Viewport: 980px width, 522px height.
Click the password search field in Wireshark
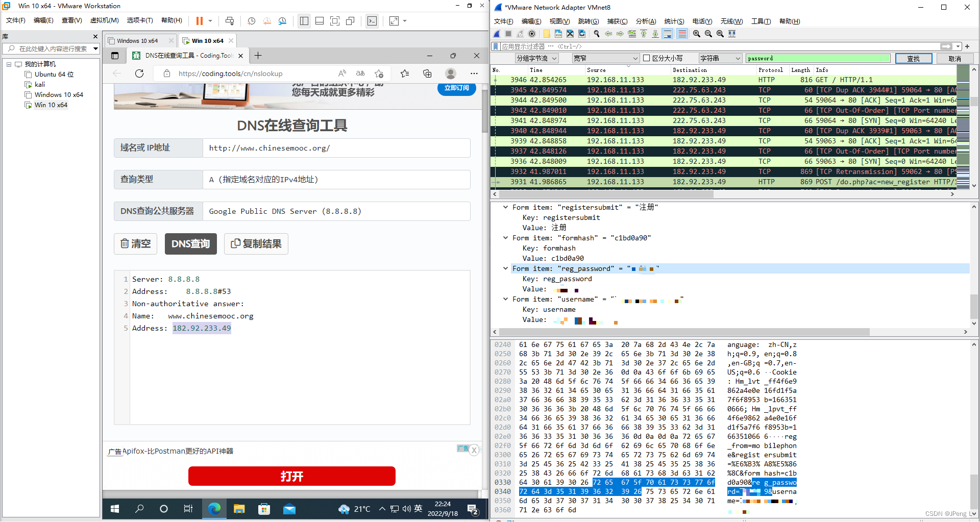click(818, 58)
